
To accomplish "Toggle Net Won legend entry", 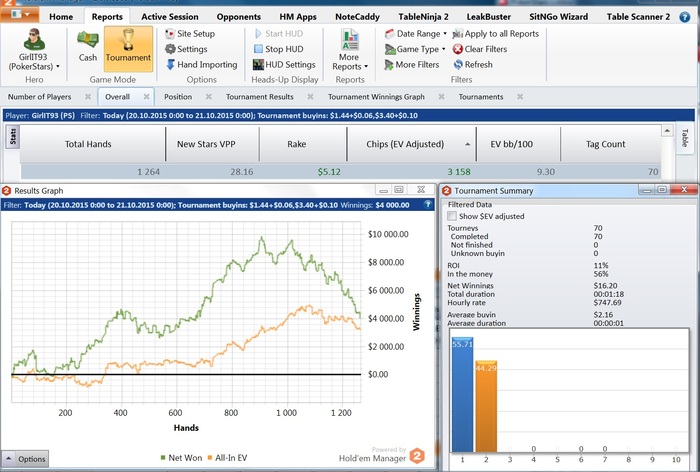I will tap(181, 458).
